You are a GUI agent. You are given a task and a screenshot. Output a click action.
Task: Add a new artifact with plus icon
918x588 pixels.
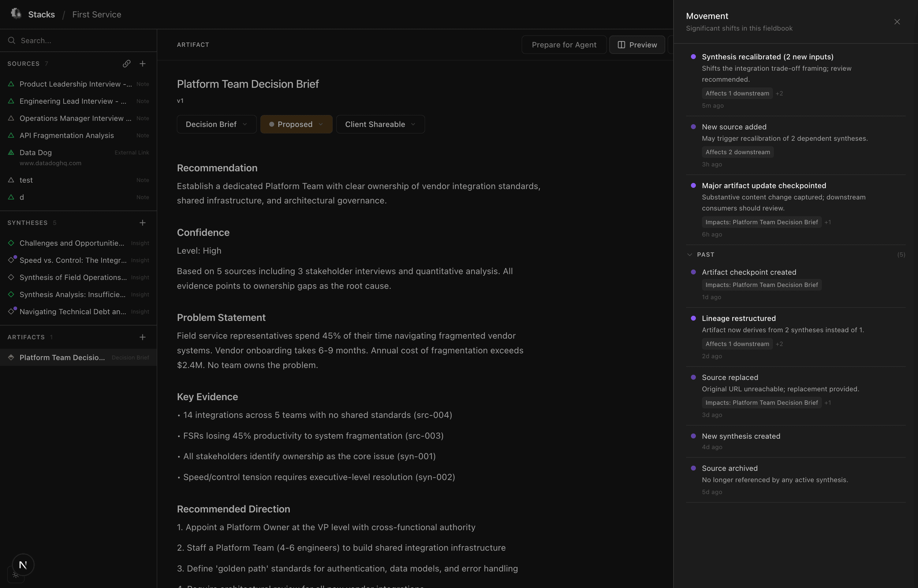tap(142, 337)
